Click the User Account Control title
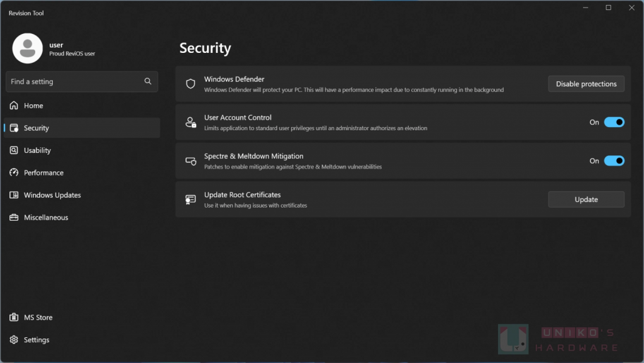Viewport: 644px width, 363px height. coord(238,118)
